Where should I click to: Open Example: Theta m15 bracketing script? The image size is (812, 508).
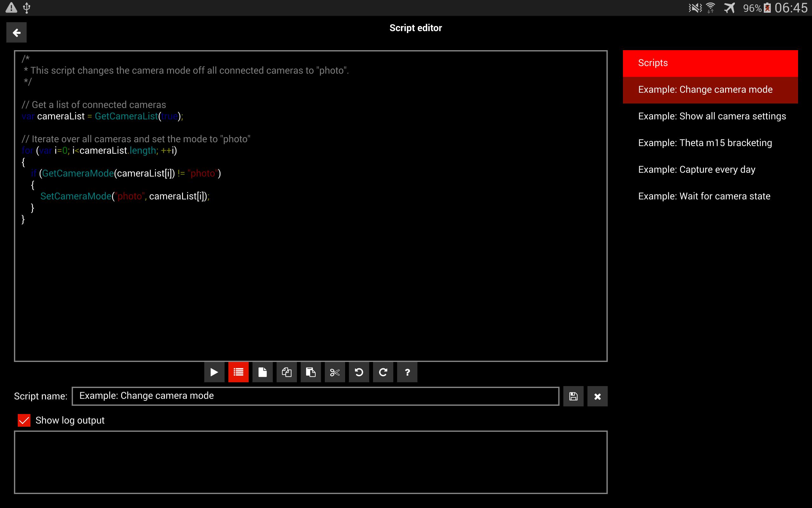[710, 143]
